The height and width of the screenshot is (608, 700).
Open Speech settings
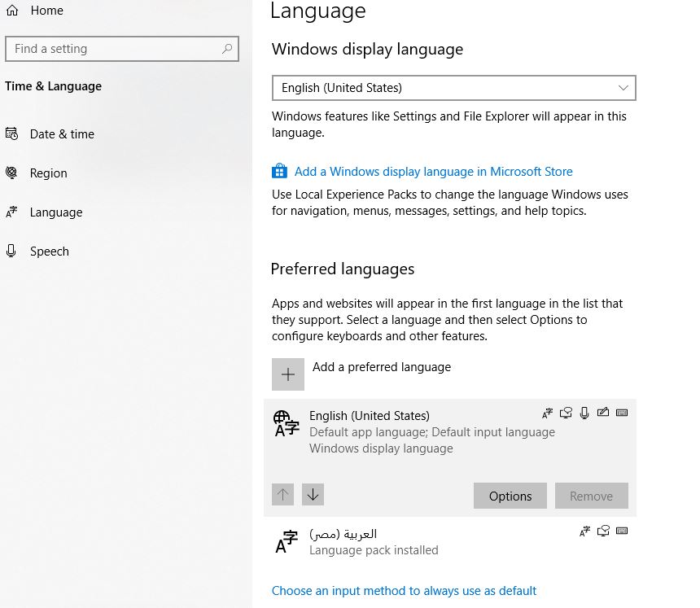coord(50,252)
